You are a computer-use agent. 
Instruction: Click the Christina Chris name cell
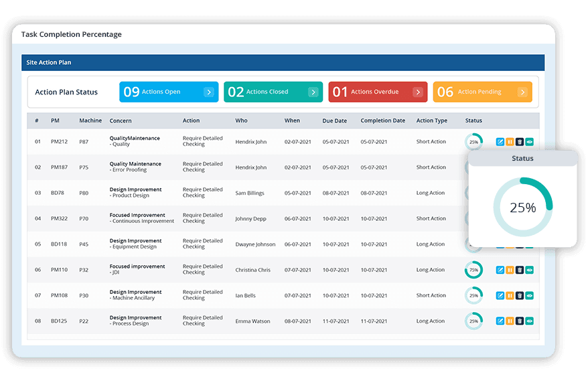(x=252, y=270)
